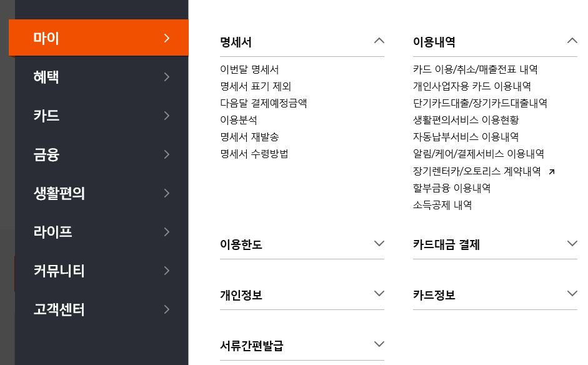Expand the 개인정보 section chevron
Screen dimensions: 588x365
379,293
